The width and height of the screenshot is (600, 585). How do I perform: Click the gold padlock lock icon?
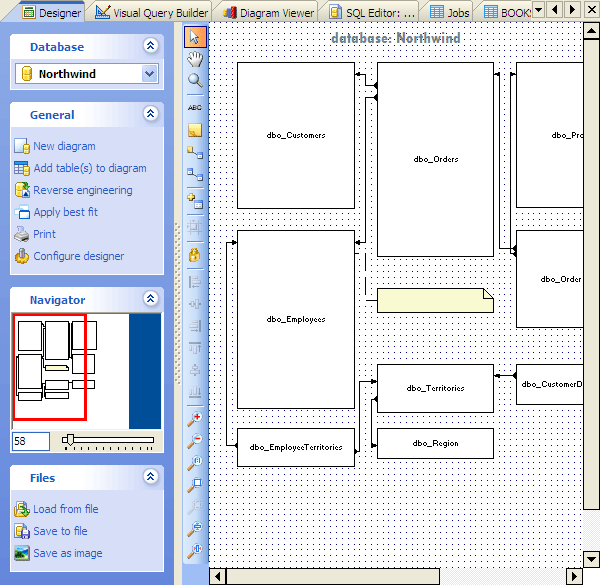coord(195,255)
